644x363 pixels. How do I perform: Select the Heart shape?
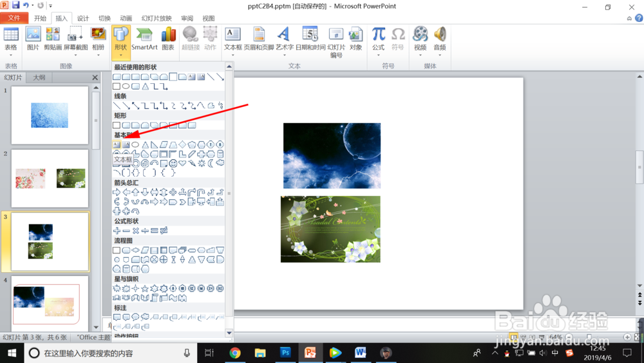[x=182, y=163]
